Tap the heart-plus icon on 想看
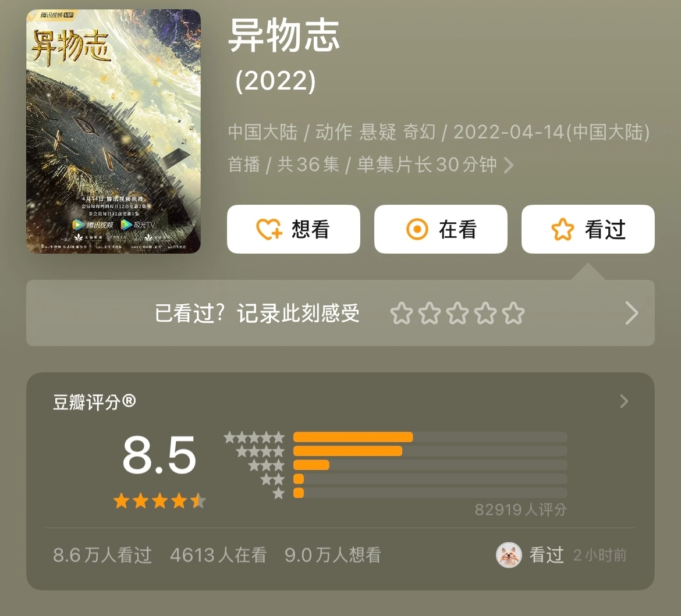 [269, 229]
